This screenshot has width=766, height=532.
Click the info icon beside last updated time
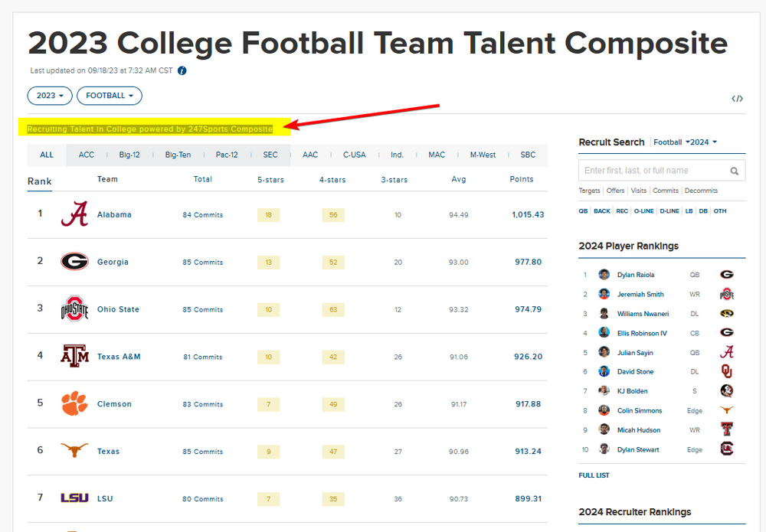(182, 70)
